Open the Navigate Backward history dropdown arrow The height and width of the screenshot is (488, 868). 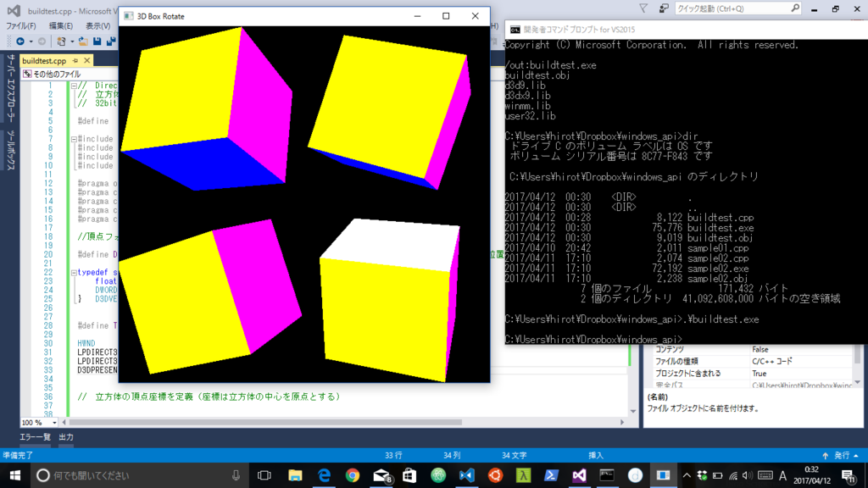click(31, 42)
